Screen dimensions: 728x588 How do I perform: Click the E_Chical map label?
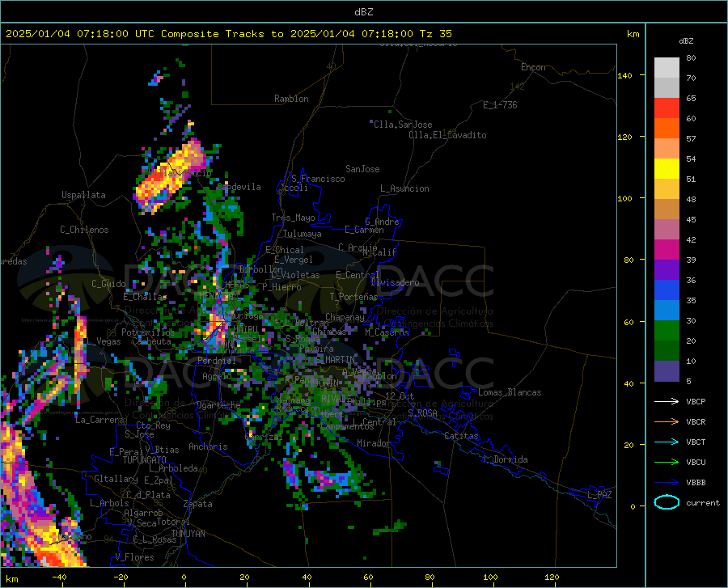coord(285,250)
